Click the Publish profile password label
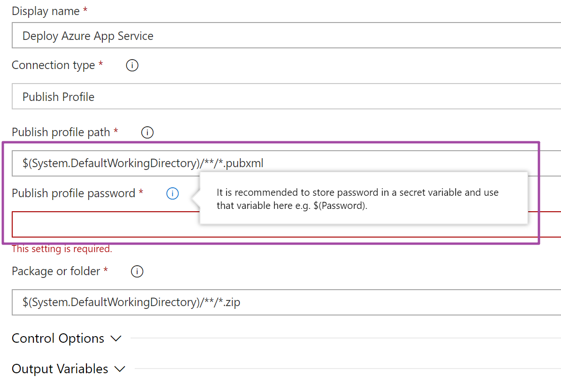 click(x=73, y=193)
